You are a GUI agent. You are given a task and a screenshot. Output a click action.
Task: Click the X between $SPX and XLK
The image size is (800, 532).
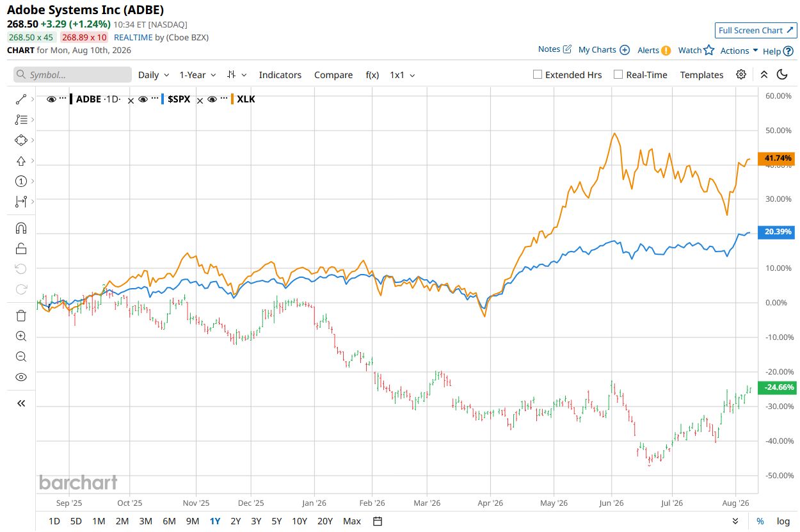pyautogui.click(x=200, y=101)
